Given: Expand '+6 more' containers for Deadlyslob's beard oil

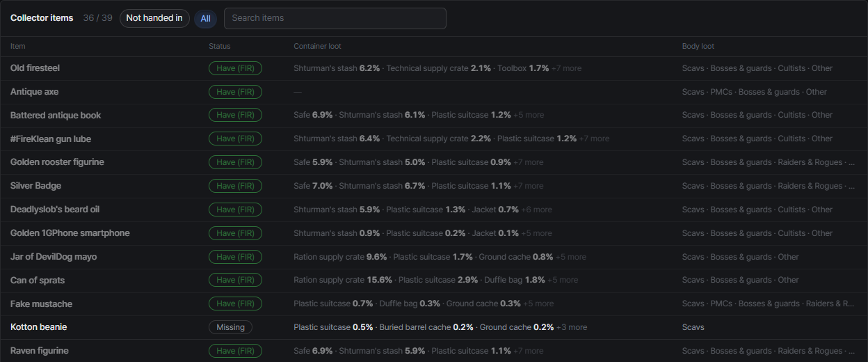Looking at the screenshot, I should click(x=536, y=210).
